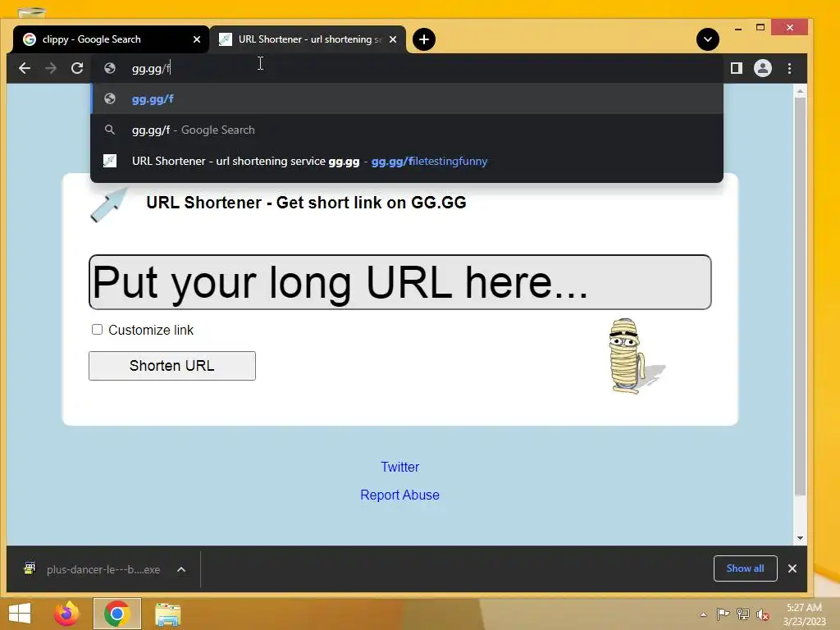Open the clock showing 5:27 AM

[x=804, y=614]
